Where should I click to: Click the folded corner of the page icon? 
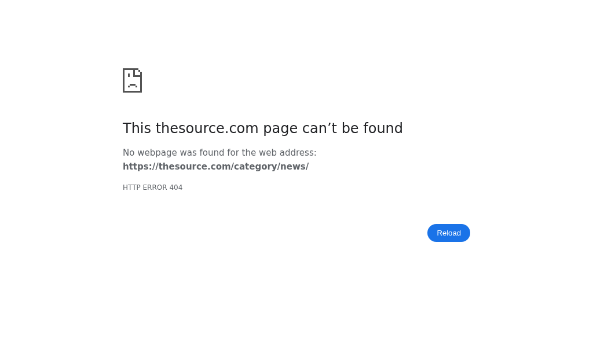[x=138, y=72]
